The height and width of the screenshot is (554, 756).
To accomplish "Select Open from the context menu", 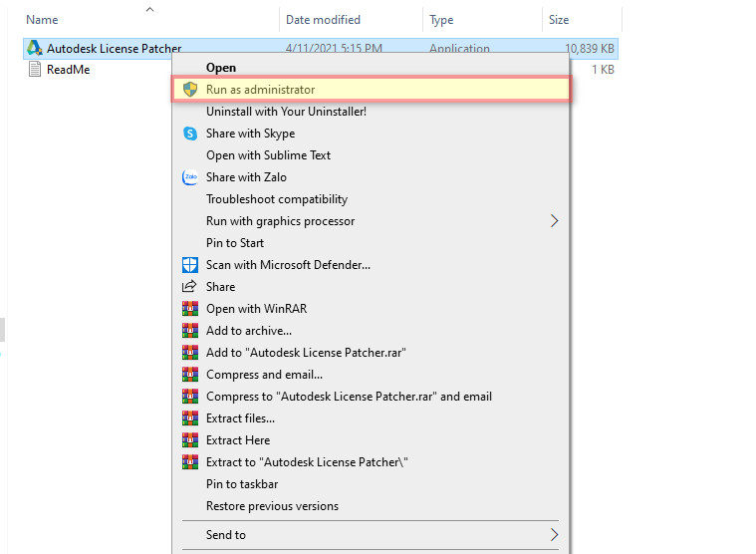I will pos(221,68).
